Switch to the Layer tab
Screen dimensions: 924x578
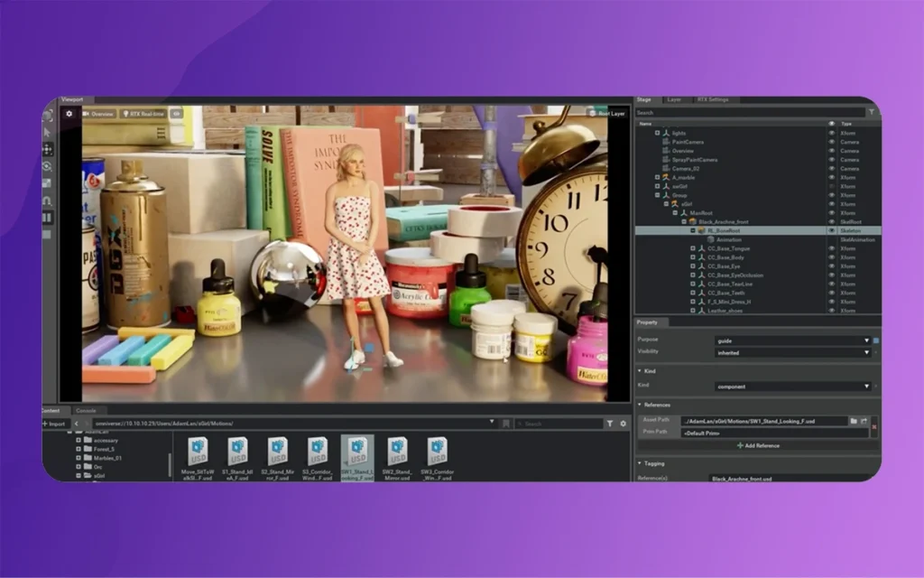pos(674,99)
